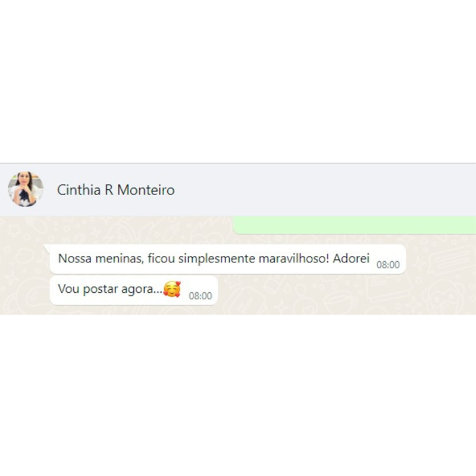Open Cinthia's profile photo avatar
Image resolution: width=476 pixels, height=476 pixels.
coord(26,189)
